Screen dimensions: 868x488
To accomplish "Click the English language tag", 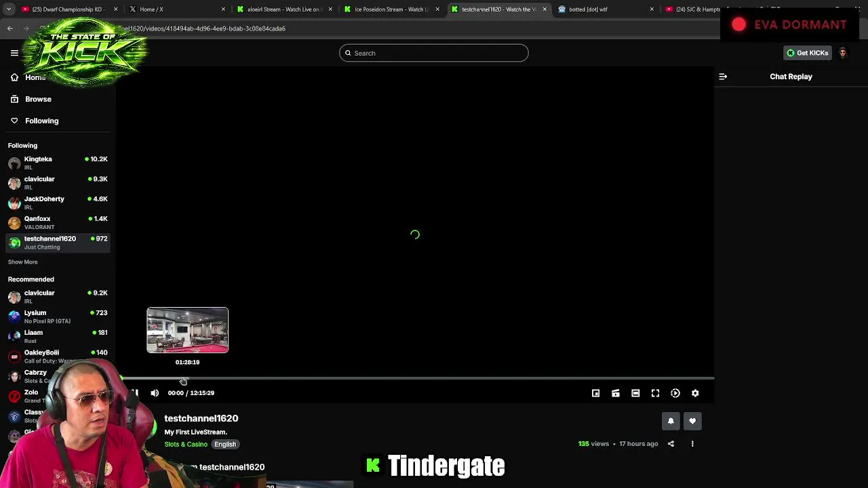I will coord(225,445).
